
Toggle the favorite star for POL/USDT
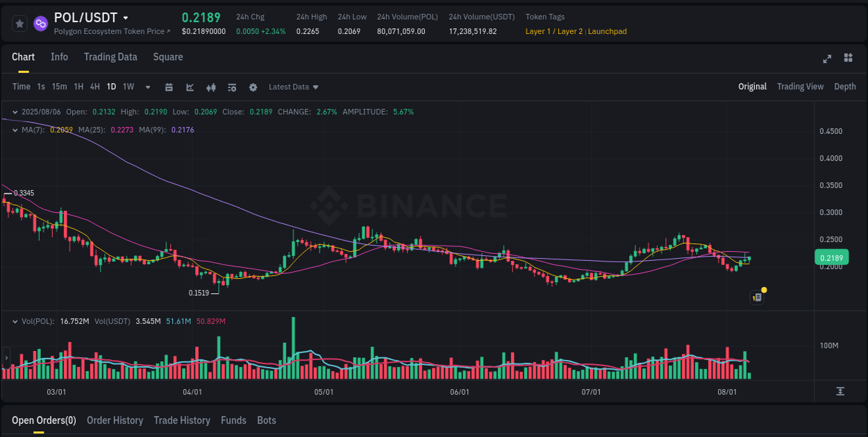19,23
